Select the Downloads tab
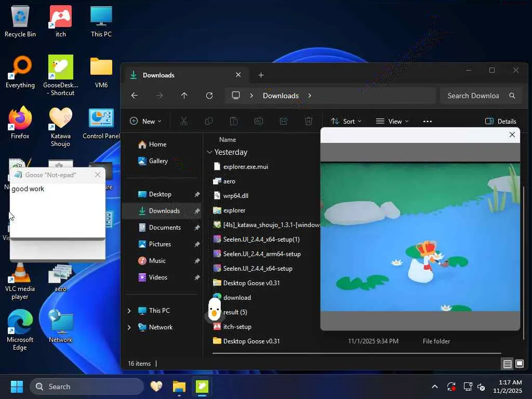The width and height of the screenshot is (532, 399). click(x=187, y=75)
